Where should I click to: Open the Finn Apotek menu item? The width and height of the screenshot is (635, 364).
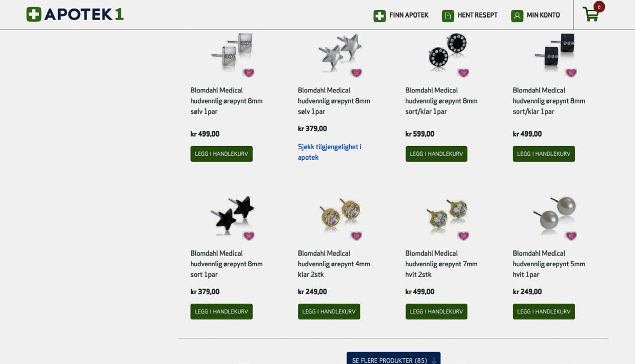(x=408, y=15)
